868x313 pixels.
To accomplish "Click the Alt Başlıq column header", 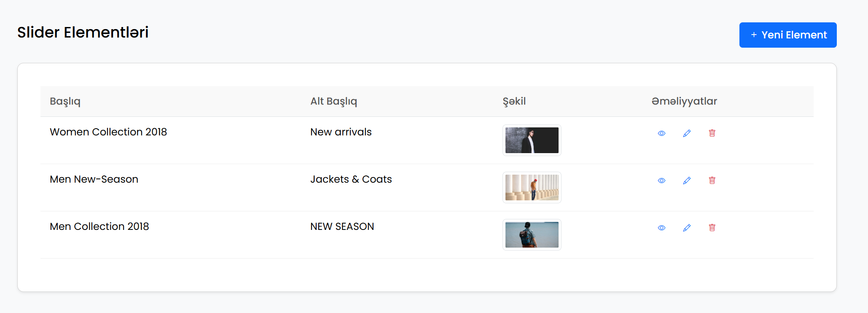I will coord(333,102).
